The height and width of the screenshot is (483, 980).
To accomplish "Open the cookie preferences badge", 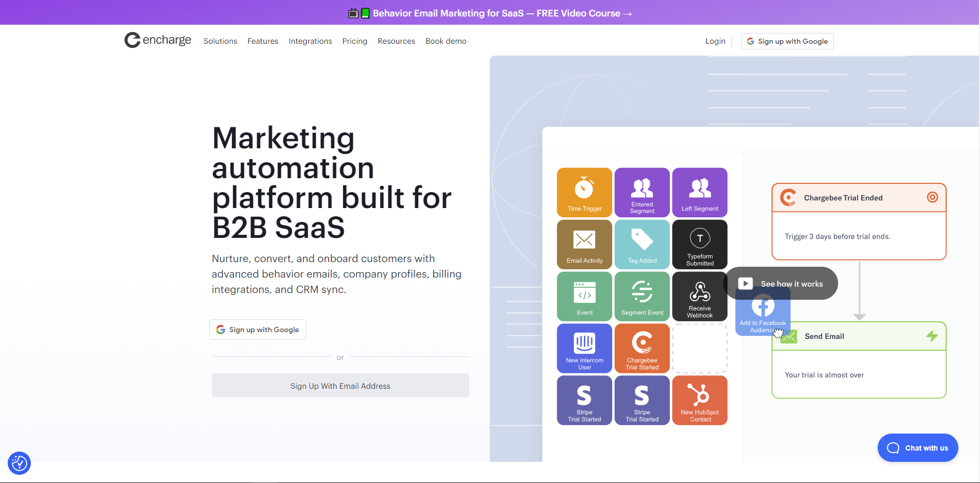I will point(20,463).
